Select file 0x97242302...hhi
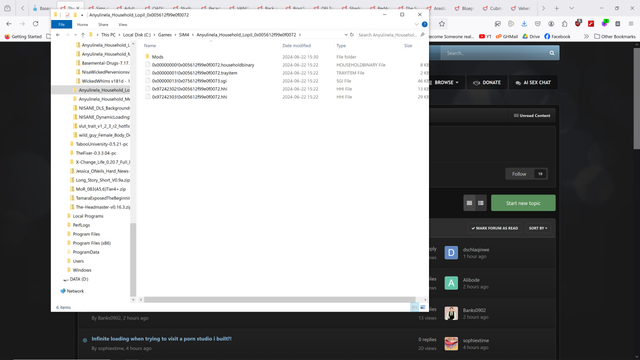The height and width of the screenshot is (360, 640). [189, 89]
